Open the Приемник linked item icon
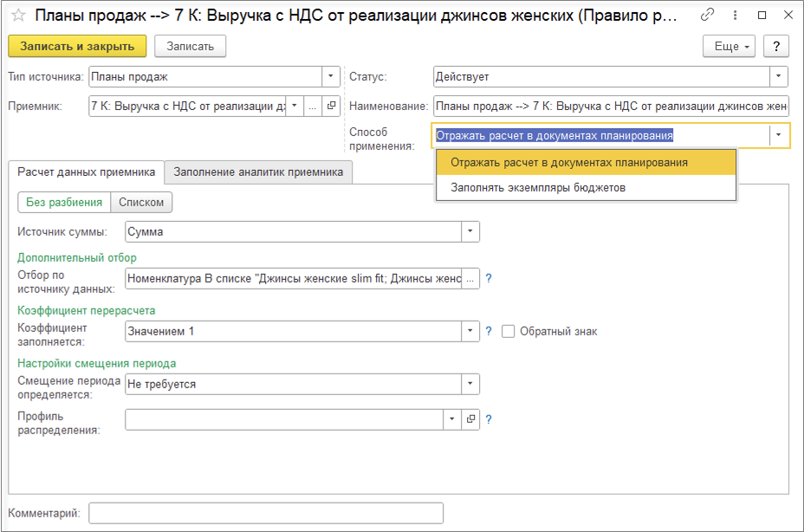Screen dimensions: 804x532 [x=331, y=106]
